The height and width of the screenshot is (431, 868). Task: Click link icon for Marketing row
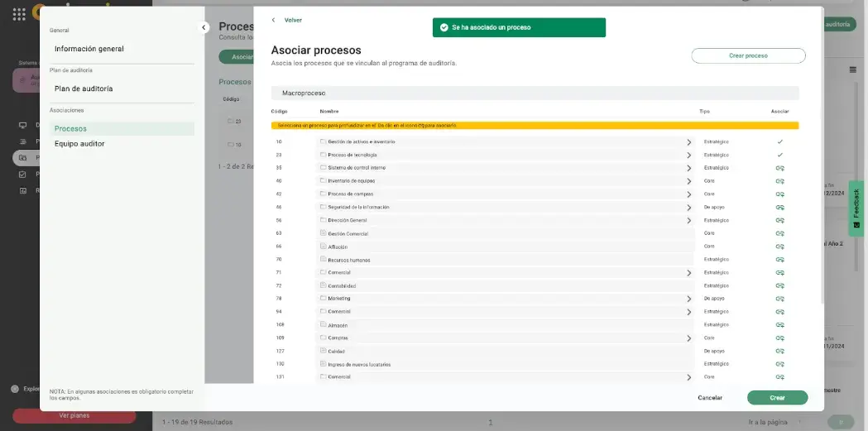779,299
